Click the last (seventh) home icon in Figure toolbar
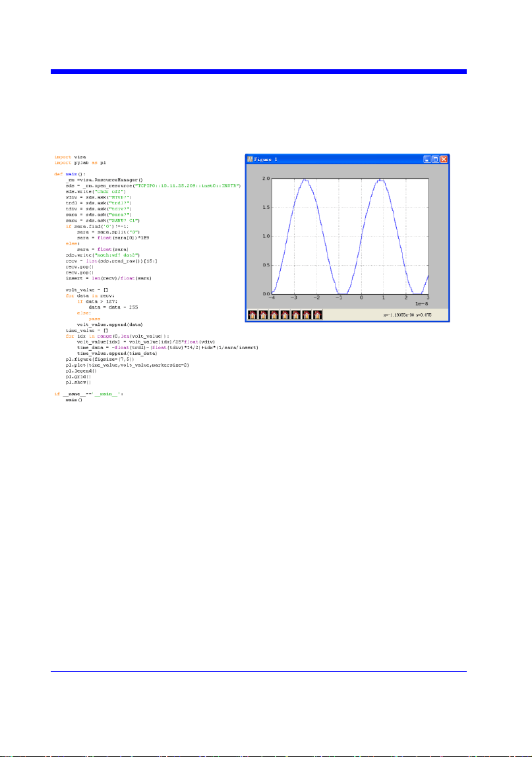The height and width of the screenshot is (757, 532). [x=317, y=315]
